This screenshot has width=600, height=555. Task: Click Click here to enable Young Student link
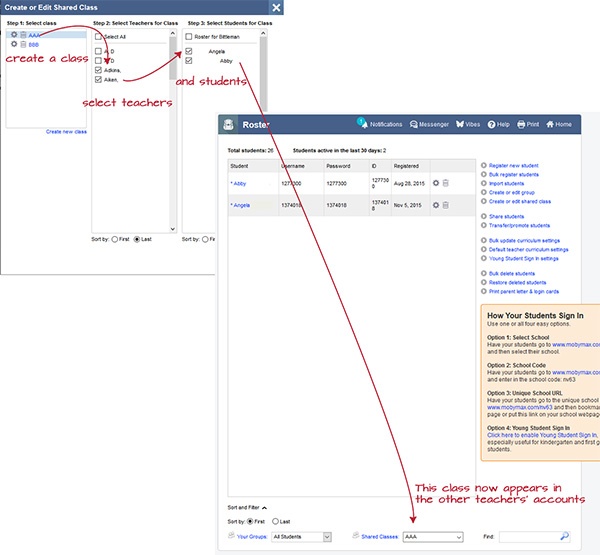pos(542,435)
